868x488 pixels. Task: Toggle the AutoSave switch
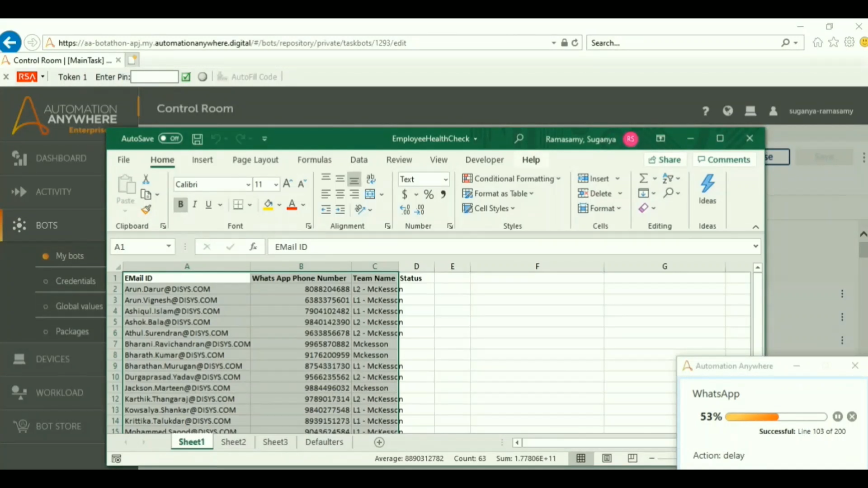[170, 138]
